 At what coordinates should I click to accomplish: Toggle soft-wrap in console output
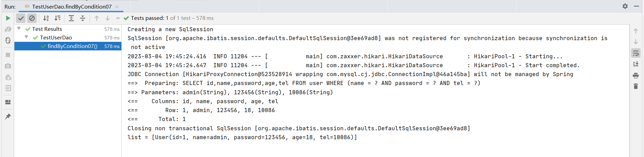636,53
